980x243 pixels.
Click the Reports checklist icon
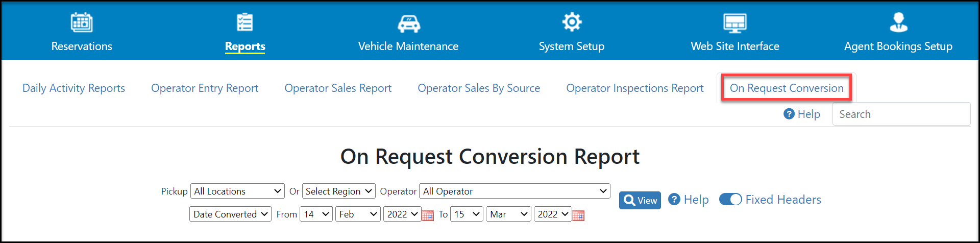pos(245,22)
